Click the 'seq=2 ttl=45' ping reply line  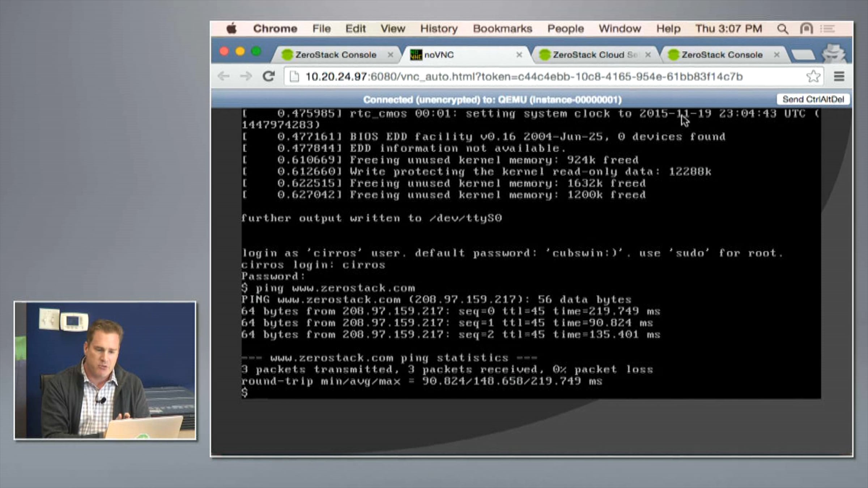click(x=451, y=334)
